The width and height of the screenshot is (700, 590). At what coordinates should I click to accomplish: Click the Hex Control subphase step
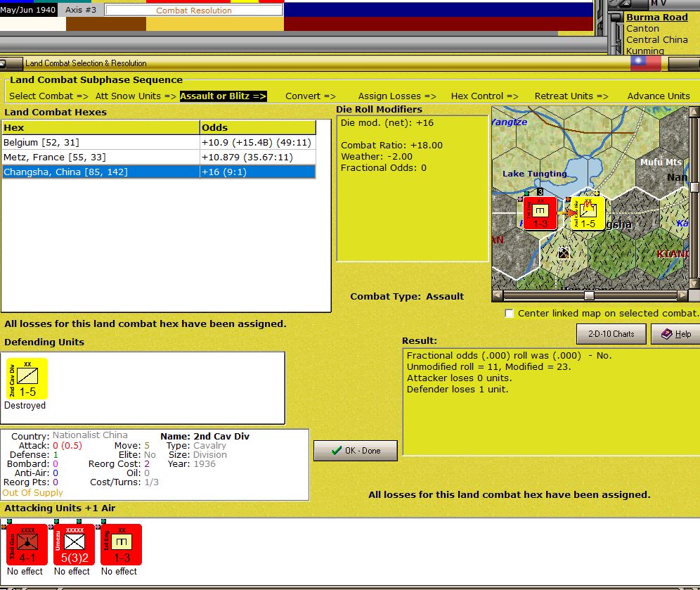(x=484, y=96)
